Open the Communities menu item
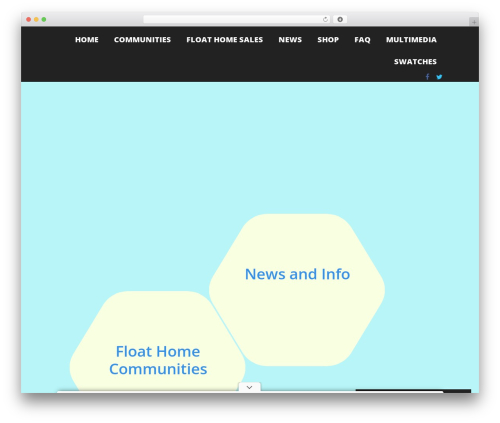Screen dimensions: 500x423 click(142, 40)
